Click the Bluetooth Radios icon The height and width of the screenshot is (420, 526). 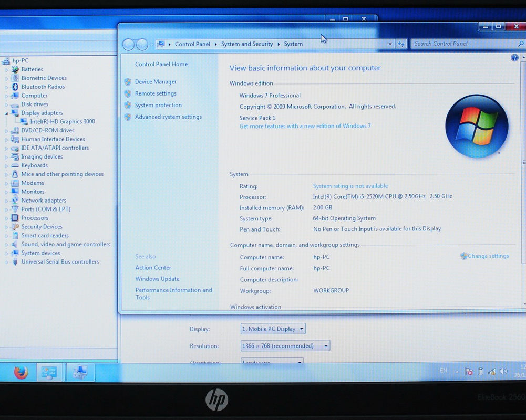point(15,87)
